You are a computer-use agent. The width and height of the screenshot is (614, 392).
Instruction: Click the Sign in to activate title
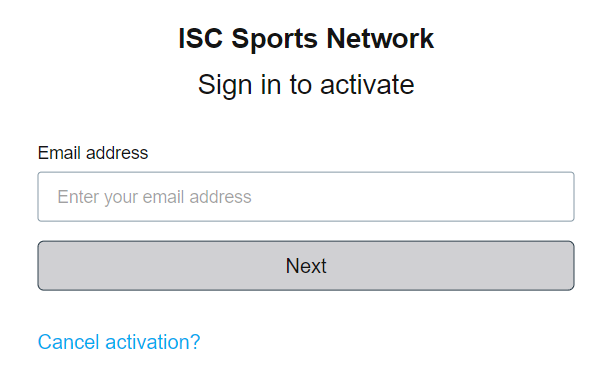tap(306, 85)
